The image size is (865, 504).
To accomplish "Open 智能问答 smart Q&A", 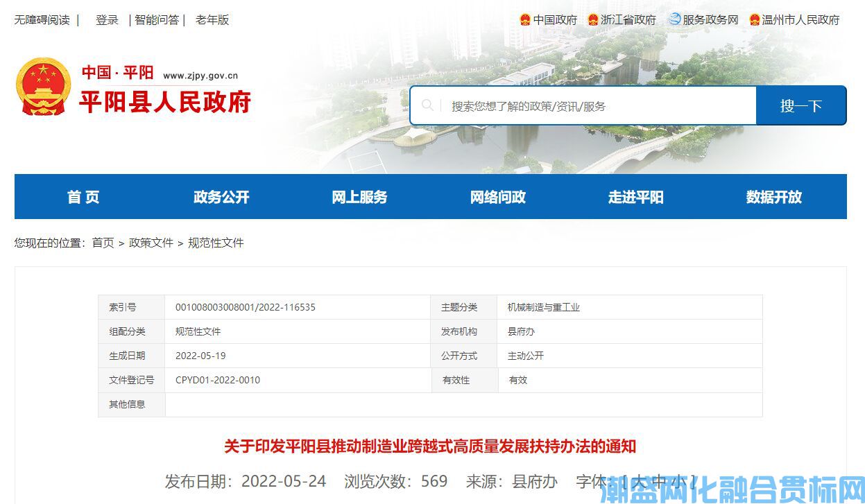I will [157, 20].
